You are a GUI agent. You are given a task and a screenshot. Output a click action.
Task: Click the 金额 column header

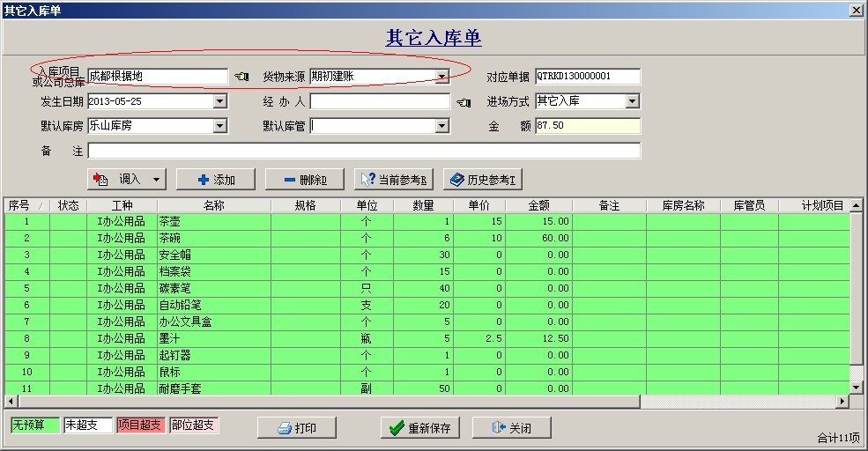[538, 206]
